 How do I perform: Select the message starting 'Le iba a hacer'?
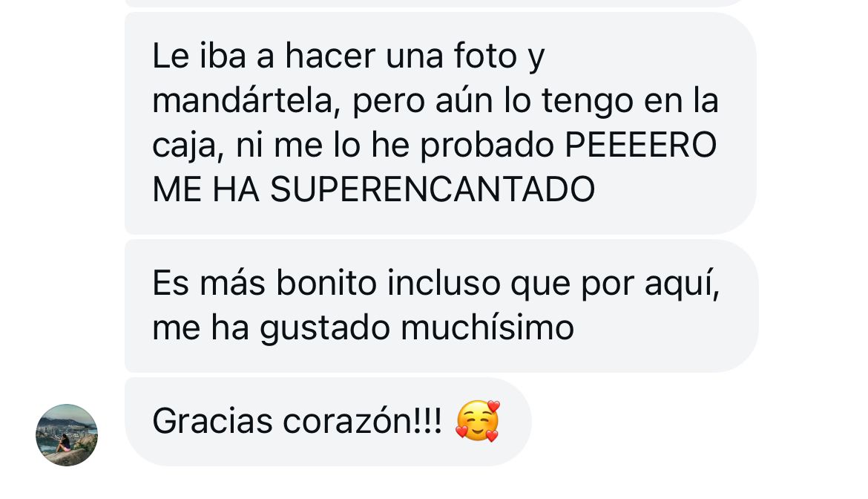tap(441, 123)
